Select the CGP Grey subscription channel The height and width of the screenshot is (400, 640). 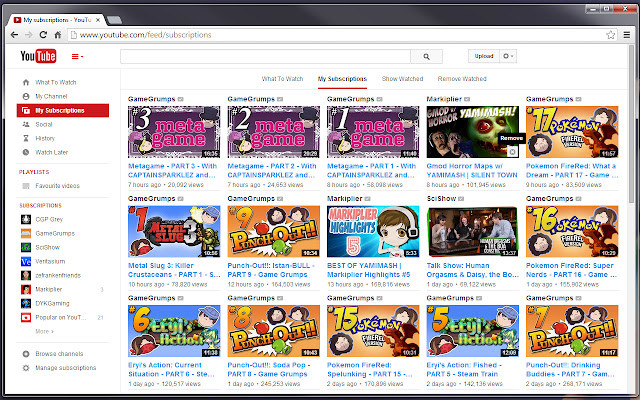[48, 218]
